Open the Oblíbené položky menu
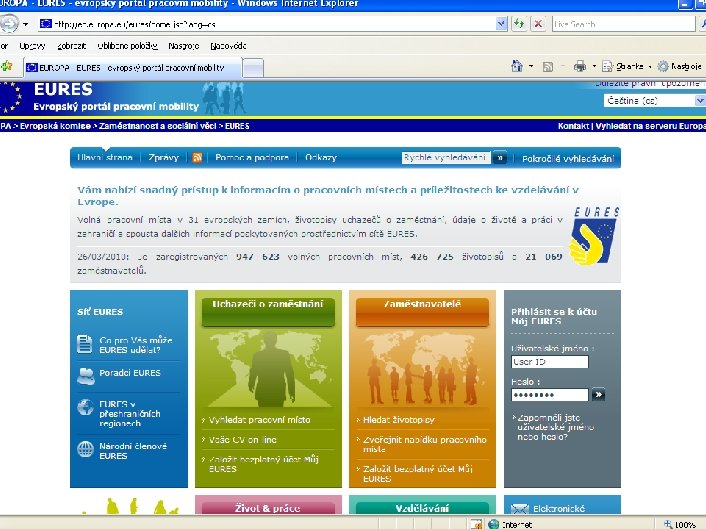This screenshot has width=706, height=529. click(127, 46)
